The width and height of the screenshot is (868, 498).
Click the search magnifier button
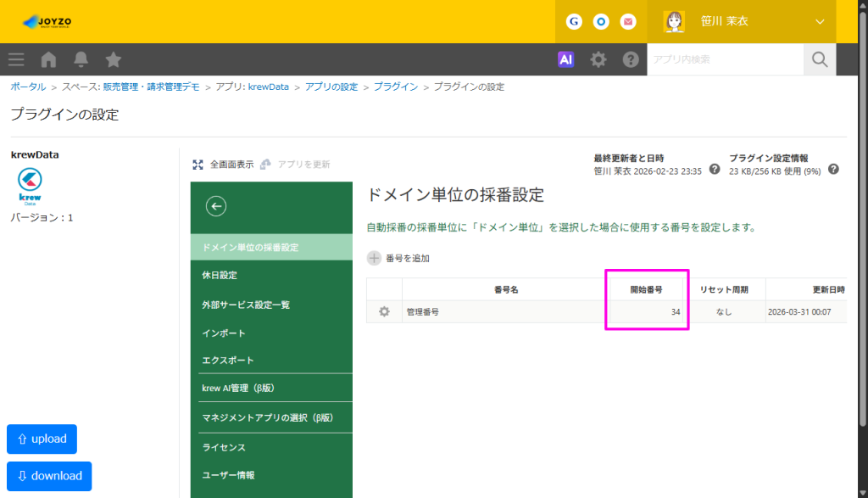[x=819, y=59]
